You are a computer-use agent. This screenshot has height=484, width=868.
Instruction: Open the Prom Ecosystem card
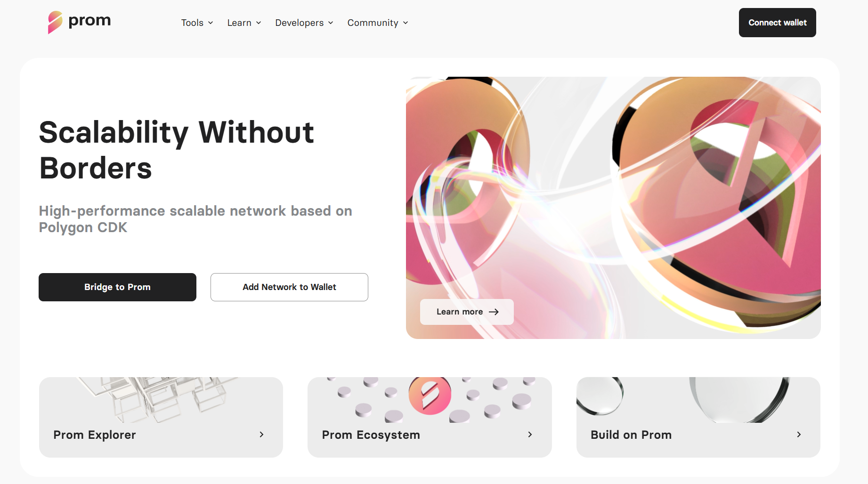point(430,417)
